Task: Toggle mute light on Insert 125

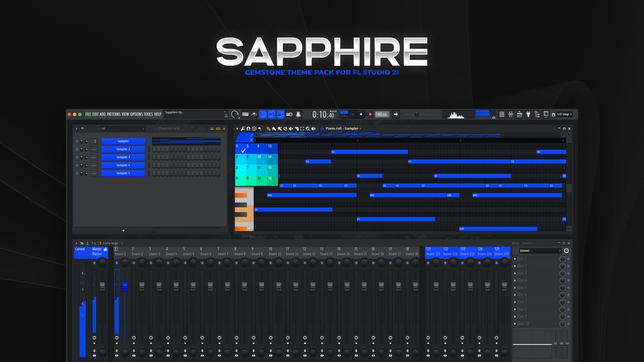Action: (x=497, y=263)
